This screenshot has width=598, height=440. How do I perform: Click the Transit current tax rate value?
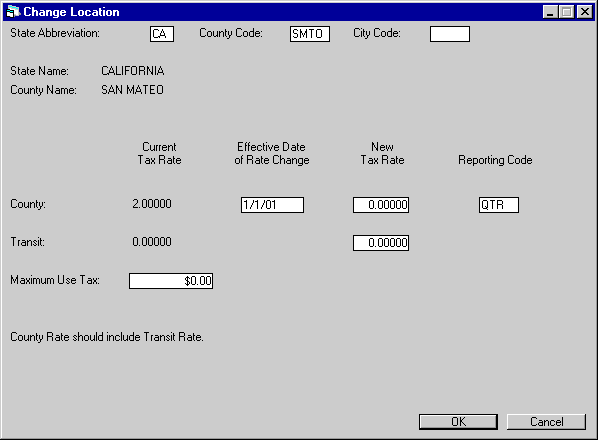pos(152,242)
